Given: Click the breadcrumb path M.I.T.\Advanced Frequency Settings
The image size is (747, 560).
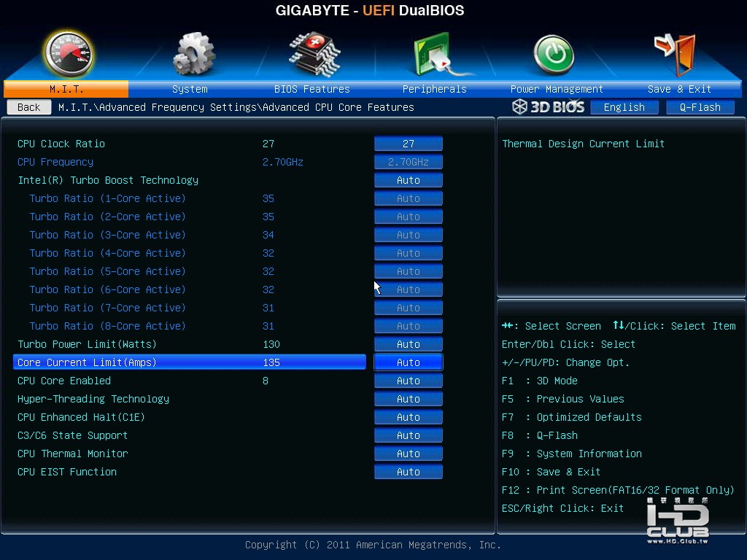Looking at the screenshot, I should click(x=158, y=107).
